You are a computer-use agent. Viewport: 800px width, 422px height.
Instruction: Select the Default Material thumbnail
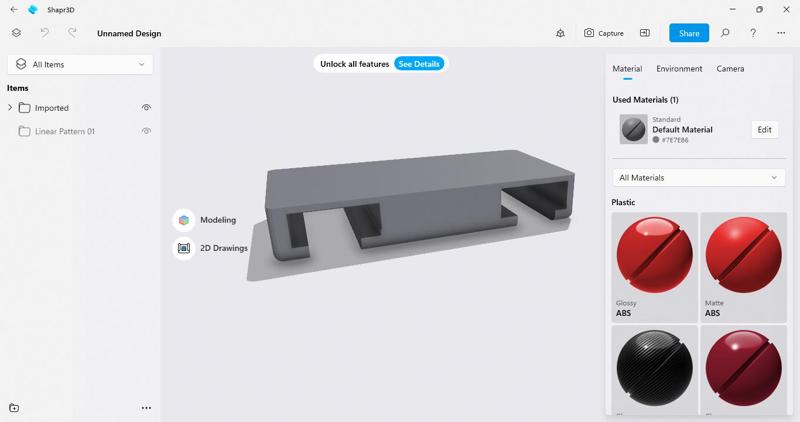(633, 129)
